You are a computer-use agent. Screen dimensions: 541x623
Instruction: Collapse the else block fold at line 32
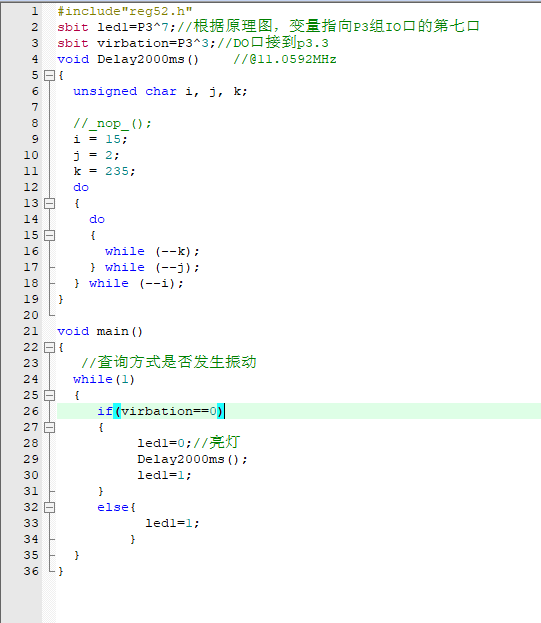point(49,507)
